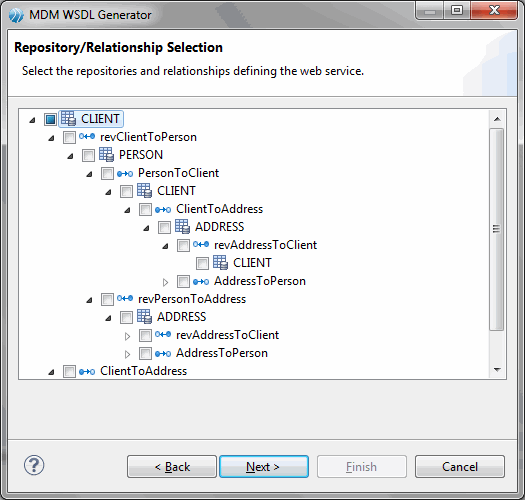Screen dimensions: 525x500
Task: Collapse the bottom ClientToAddress node
Action: [x=51, y=372]
